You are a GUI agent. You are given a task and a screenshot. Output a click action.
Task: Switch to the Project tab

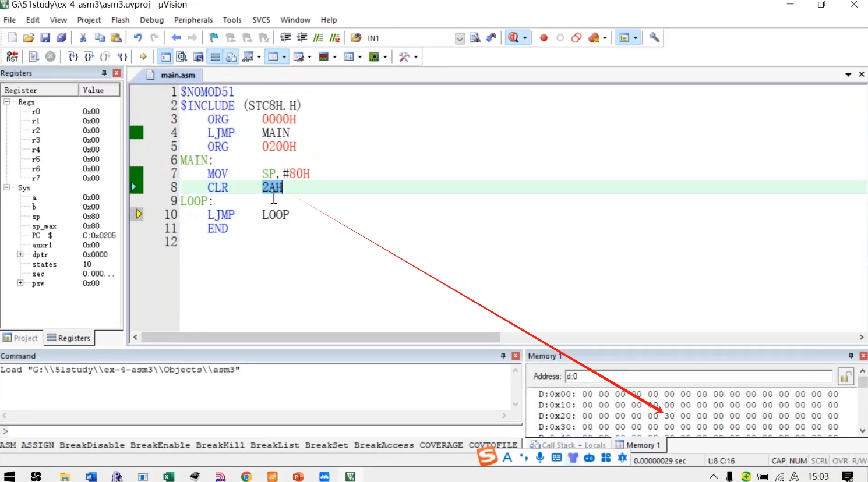pos(21,338)
